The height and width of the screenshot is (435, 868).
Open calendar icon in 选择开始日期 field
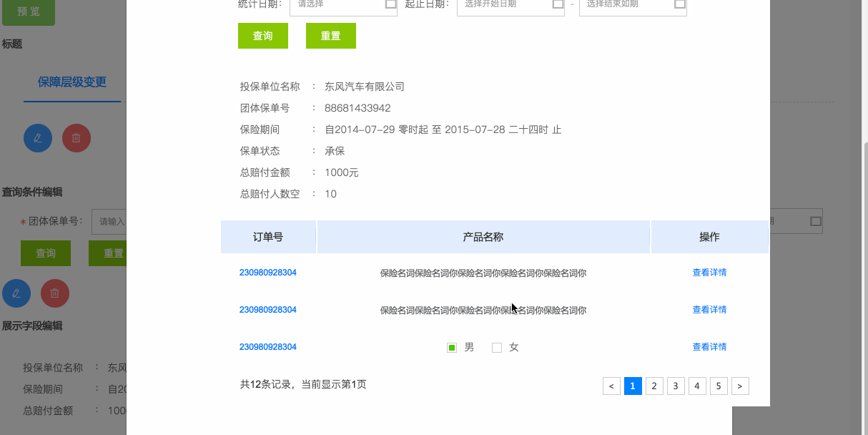coord(558,4)
